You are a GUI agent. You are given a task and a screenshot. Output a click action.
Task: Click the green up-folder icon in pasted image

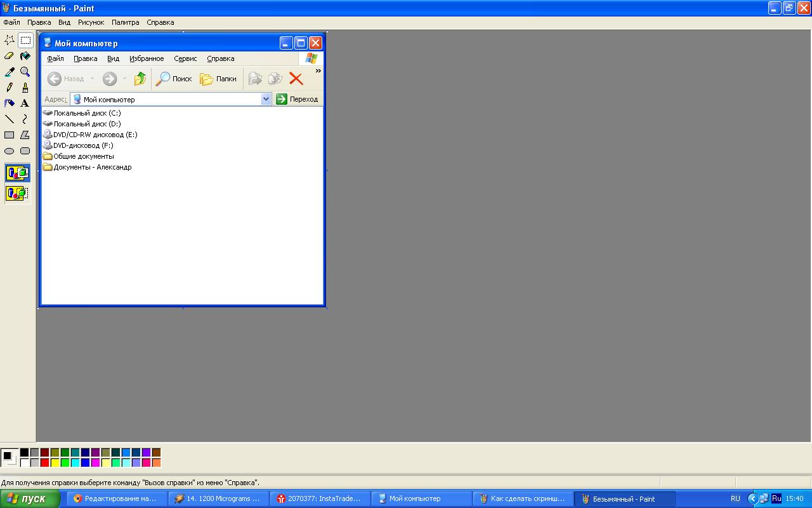(140, 79)
